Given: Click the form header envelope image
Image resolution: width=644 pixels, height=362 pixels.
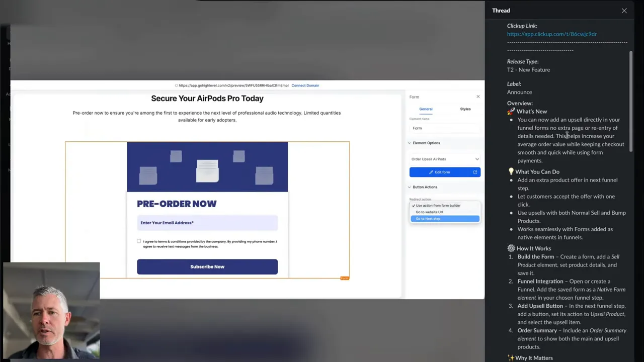Looking at the screenshot, I should click(x=207, y=167).
